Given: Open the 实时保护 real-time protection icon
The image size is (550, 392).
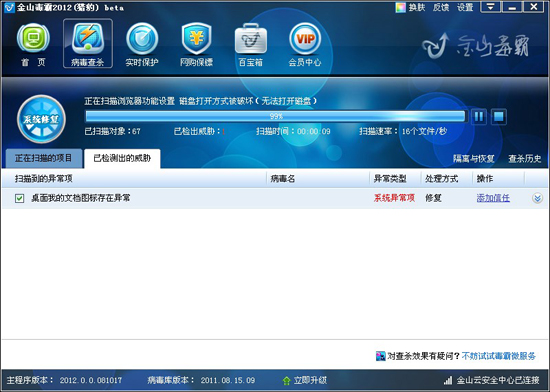Looking at the screenshot, I should coord(142,44).
